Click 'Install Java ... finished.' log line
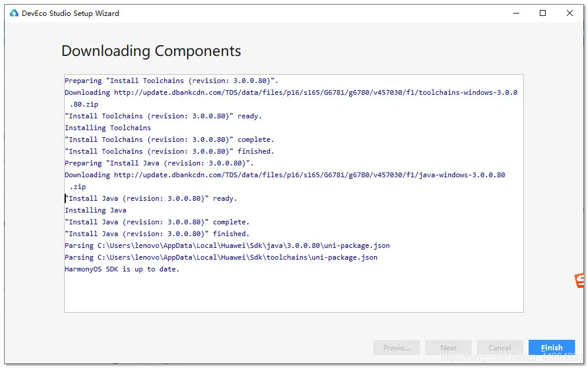Viewport: 588px width, 368px height. pyautogui.click(x=157, y=234)
